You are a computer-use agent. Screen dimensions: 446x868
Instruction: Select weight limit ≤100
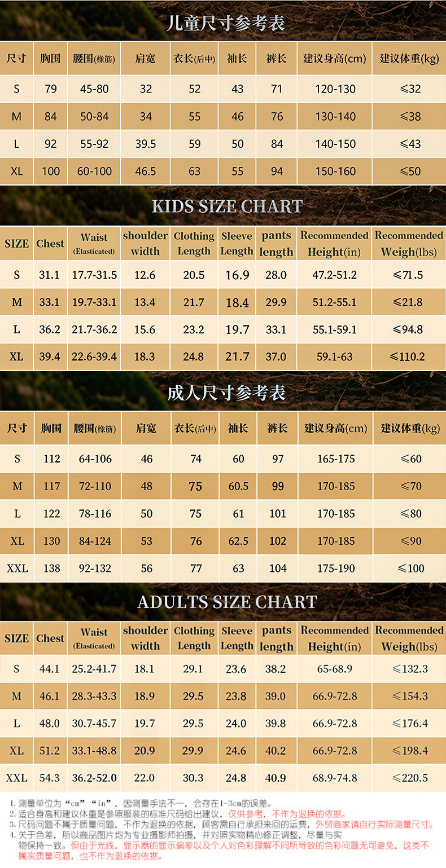[x=411, y=569]
